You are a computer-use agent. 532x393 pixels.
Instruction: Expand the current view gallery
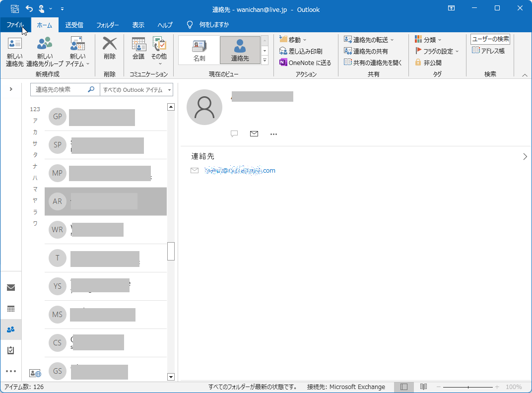pos(265,61)
